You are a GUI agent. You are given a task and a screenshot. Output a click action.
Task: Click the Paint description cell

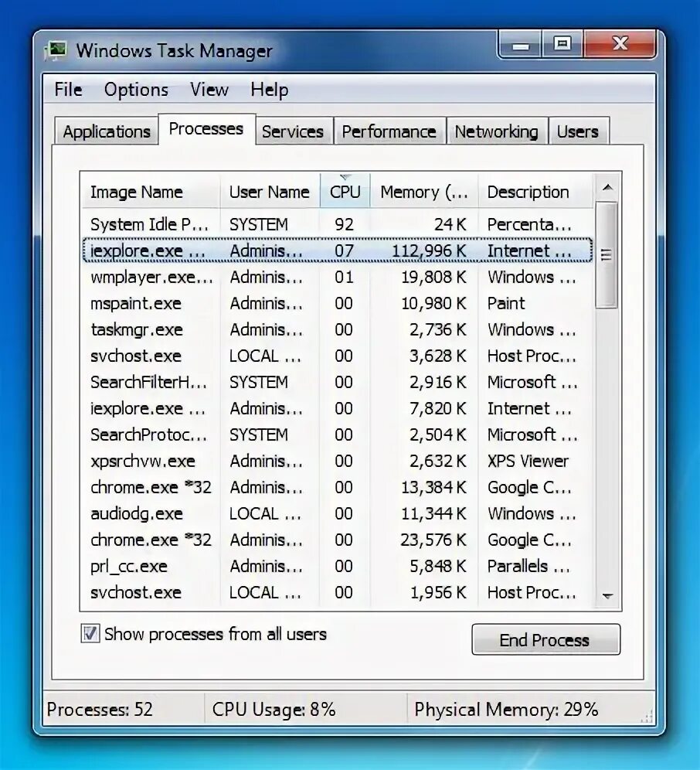(506, 303)
